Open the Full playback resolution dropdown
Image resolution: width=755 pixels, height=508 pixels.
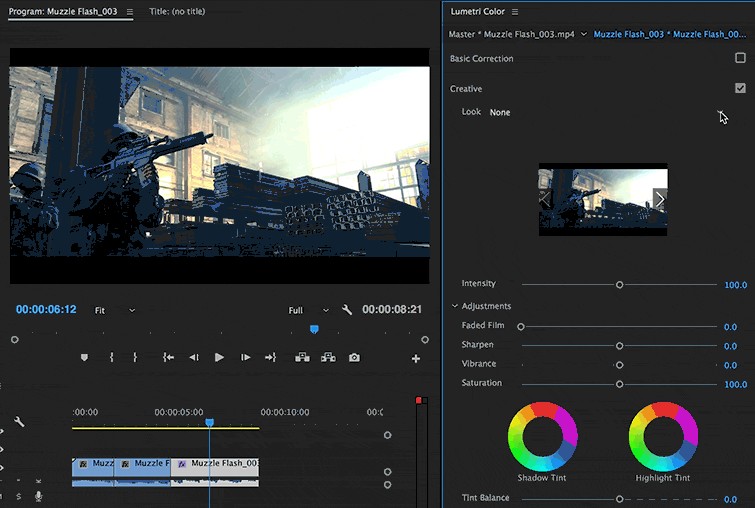(308, 310)
